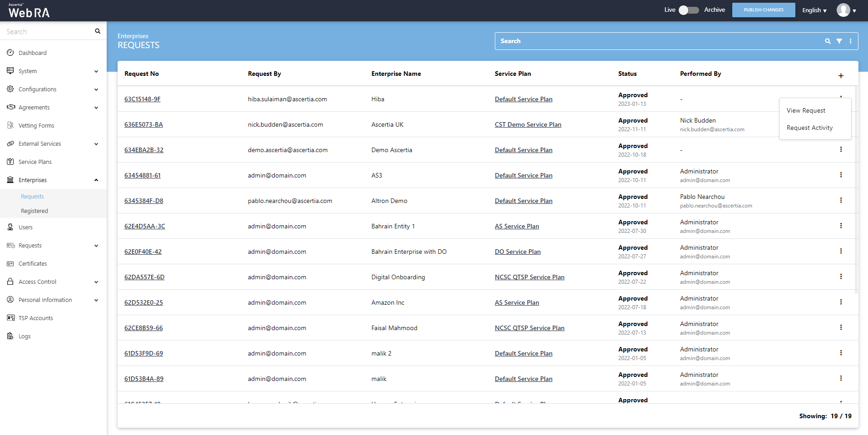
Task: Click the sidebar search magnifier icon
Action: (x=97, y=31)
